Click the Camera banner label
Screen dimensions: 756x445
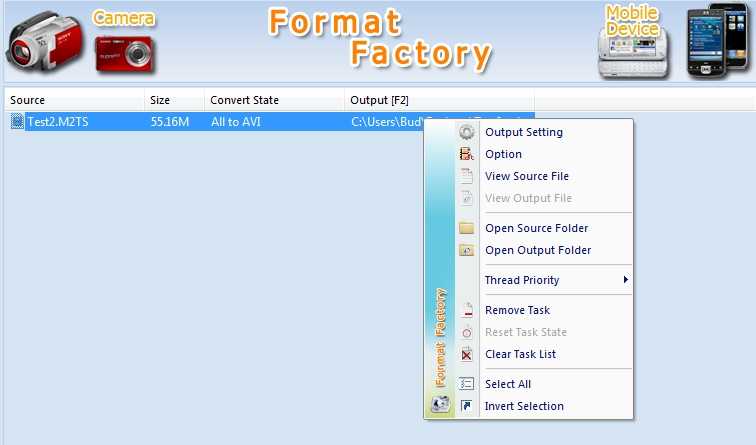pyautogui.click(x=124, y=18)
